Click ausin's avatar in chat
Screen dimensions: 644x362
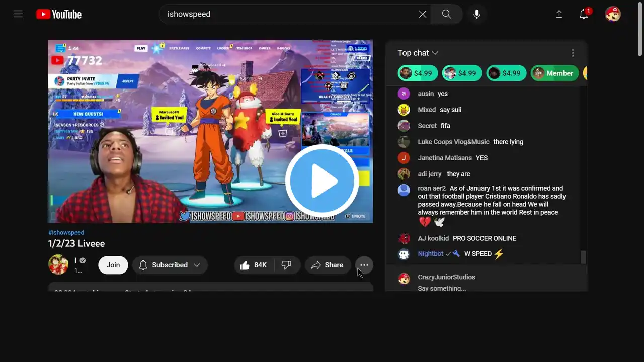tap(404, 94)
